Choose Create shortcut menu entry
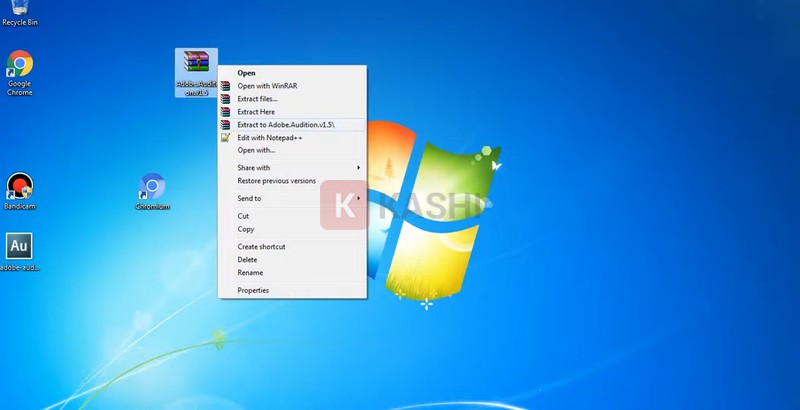 pos(261,246)
